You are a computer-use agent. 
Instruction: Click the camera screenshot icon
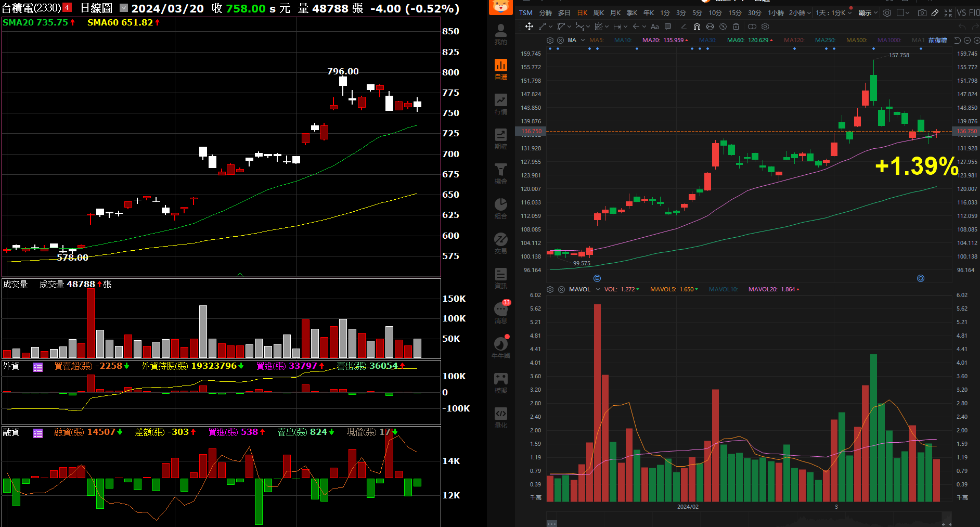(922, 12)
